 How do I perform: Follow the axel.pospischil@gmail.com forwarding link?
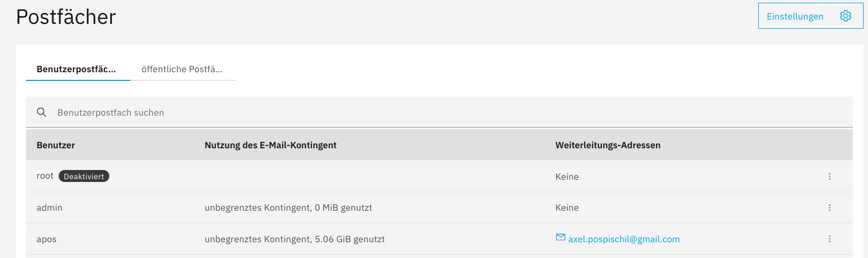[x=624, y=240]
